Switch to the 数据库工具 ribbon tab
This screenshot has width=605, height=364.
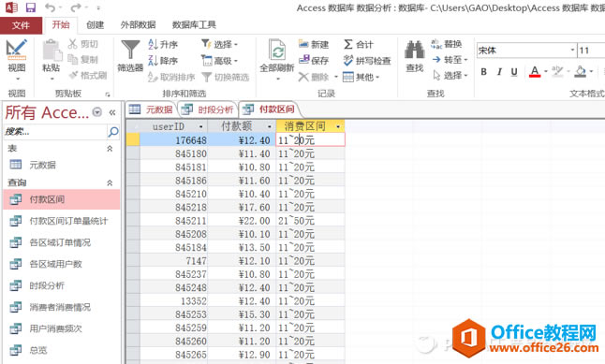(x=194, y=25)
